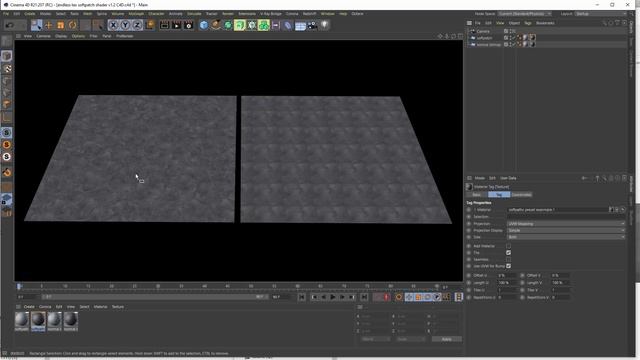The height and width of the screenshot is (360, 640).
Task: Open Edit Render Settings icon
Action: click(189, 25)
